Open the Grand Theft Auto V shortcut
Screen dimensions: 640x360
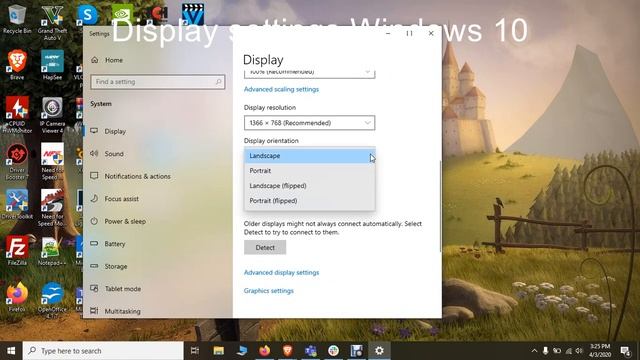(x=52, y=22)
